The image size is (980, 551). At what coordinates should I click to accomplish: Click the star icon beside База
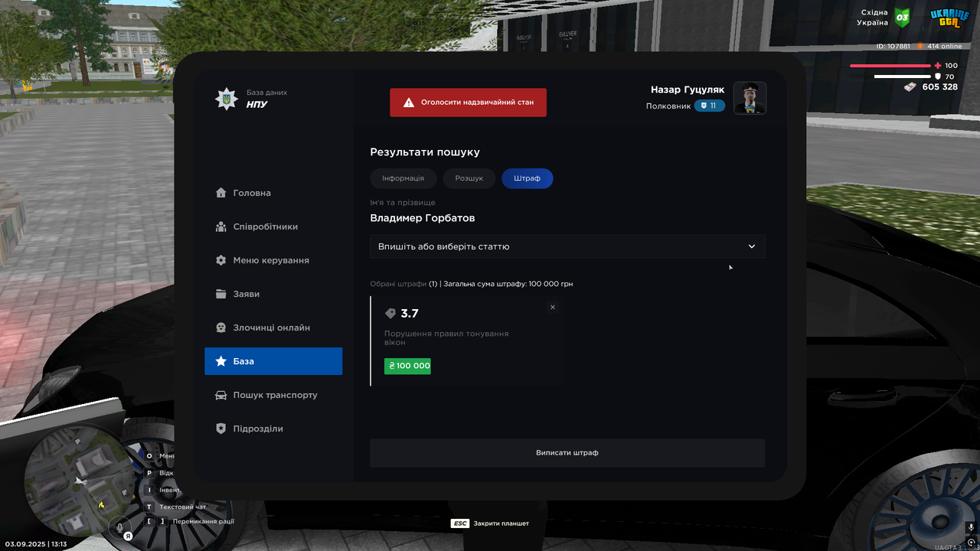click(x=220, y=361)
